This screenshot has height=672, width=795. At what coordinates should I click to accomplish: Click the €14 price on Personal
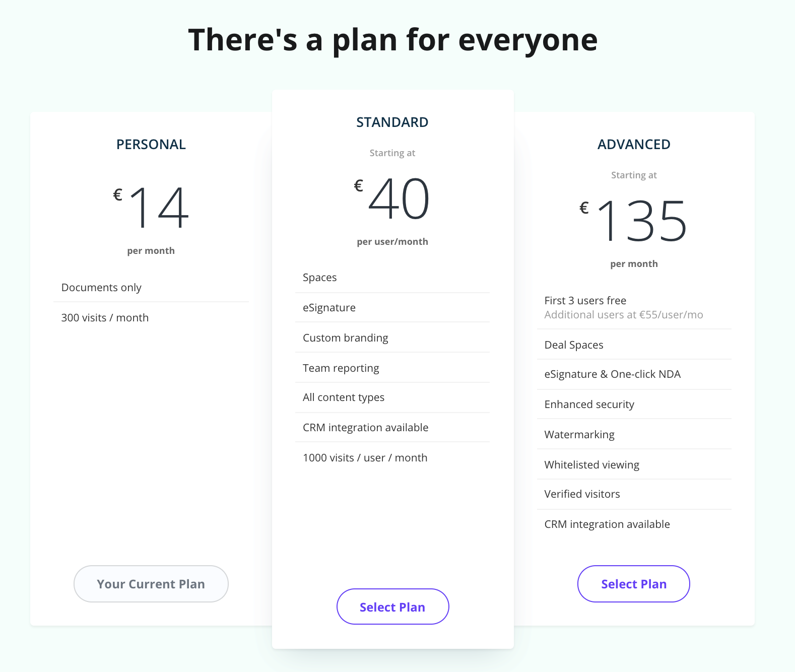coord(151,208)
